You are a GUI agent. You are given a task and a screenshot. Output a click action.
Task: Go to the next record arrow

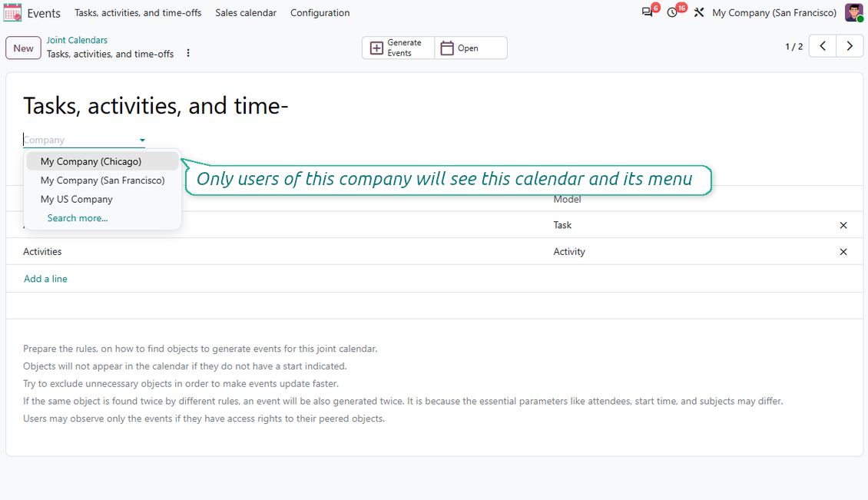coord(850,47)
